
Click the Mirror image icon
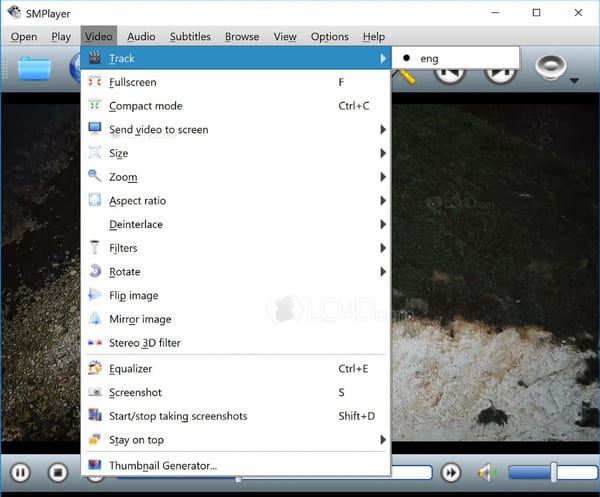coord(95,318)
